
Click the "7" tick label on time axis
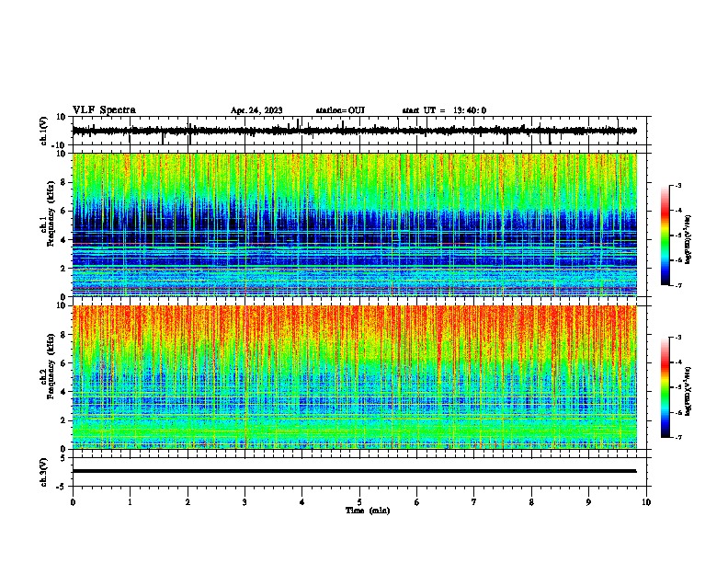(474, 502)
